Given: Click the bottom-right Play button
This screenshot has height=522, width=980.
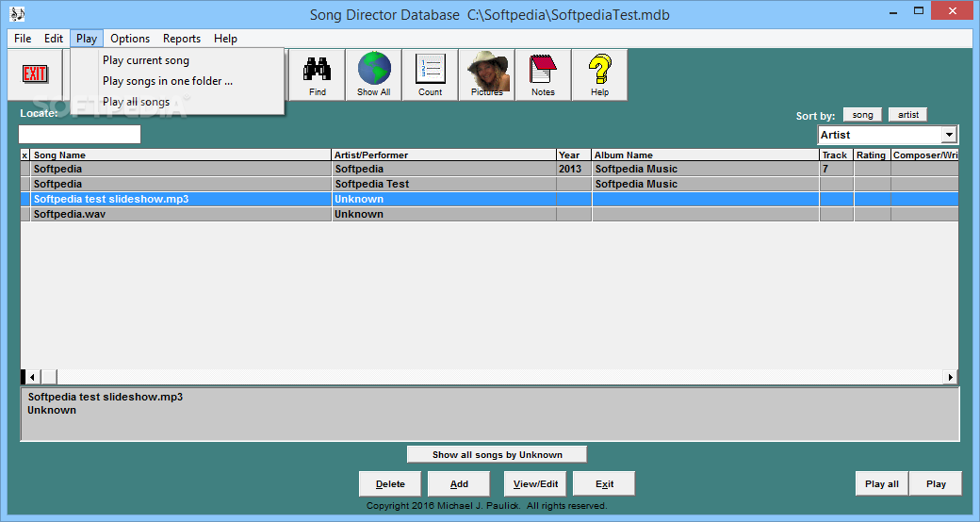Looking at the screenshot, I should (x=936, y=484).
